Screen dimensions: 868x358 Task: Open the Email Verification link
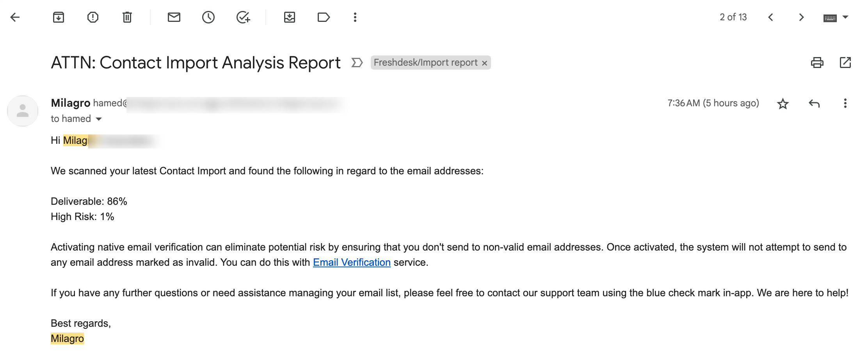pos(352,262)
